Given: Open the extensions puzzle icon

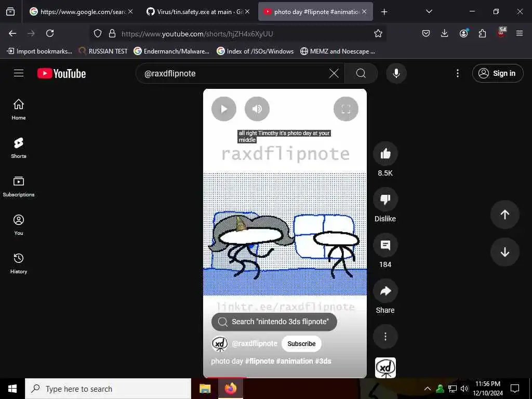Looking at the screenshot, I should [482, 33].
